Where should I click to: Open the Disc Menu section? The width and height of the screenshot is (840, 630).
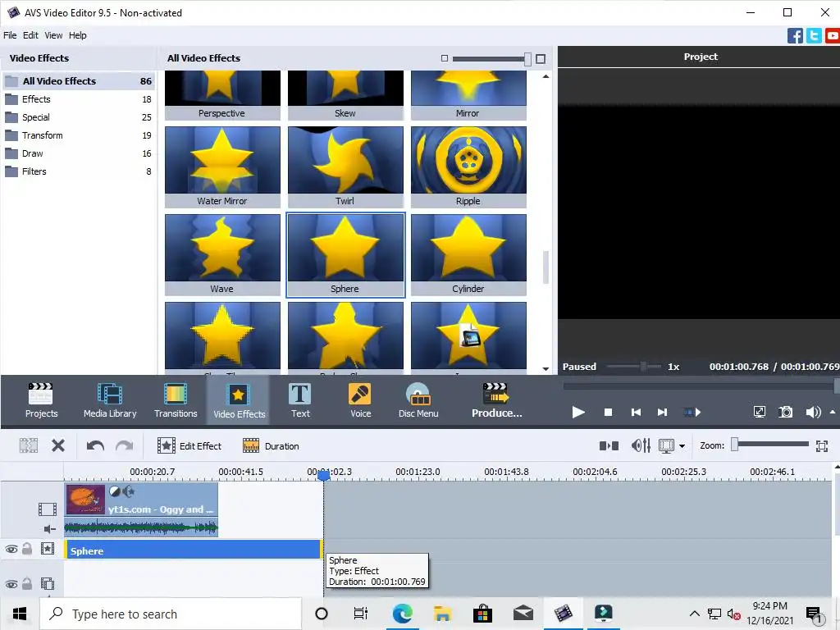click(x=418, y=400)
